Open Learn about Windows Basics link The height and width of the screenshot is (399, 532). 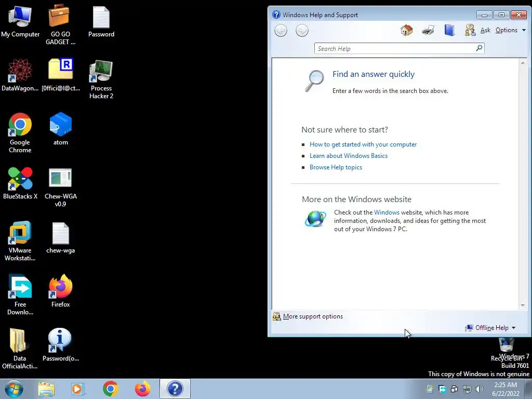349,156
